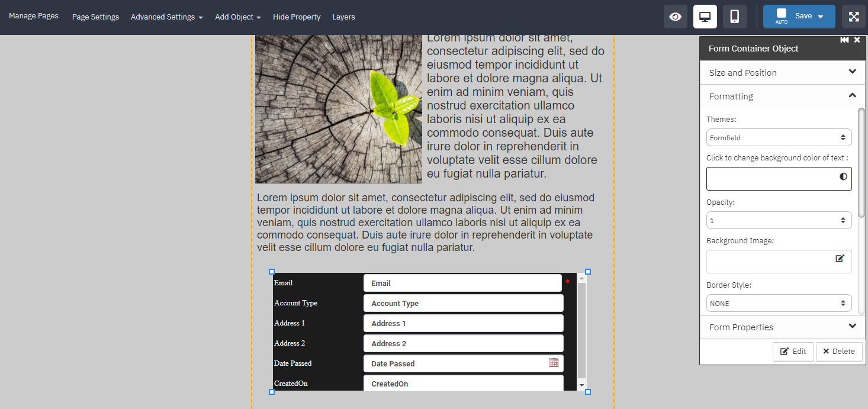
Task: Click the 'Account Type' form label
Action: coord(295,303)
